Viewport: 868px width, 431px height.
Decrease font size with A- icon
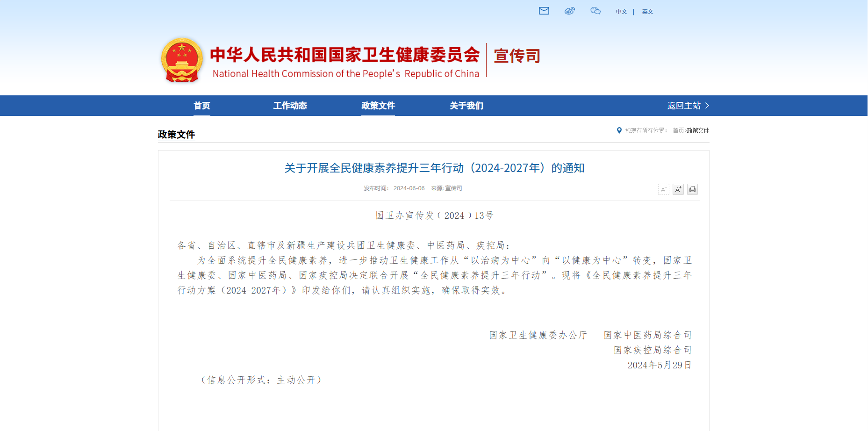point(663,189)
